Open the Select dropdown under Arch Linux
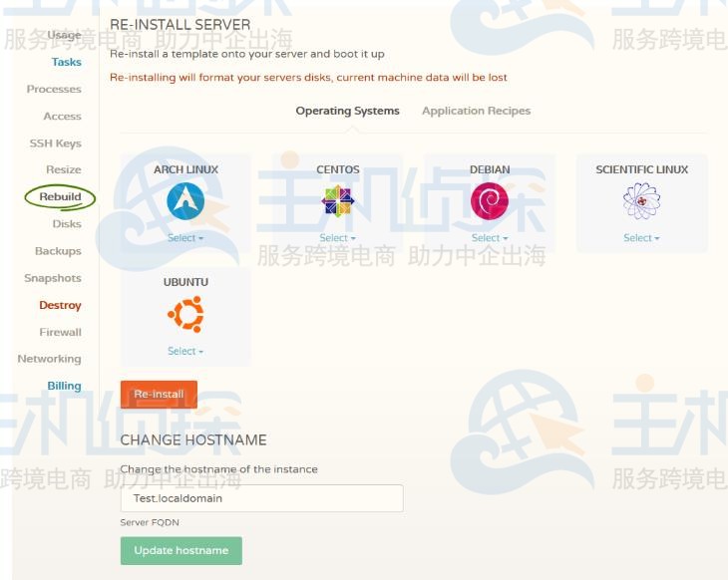Screen dimensions: 728x580 coord(185,238)
